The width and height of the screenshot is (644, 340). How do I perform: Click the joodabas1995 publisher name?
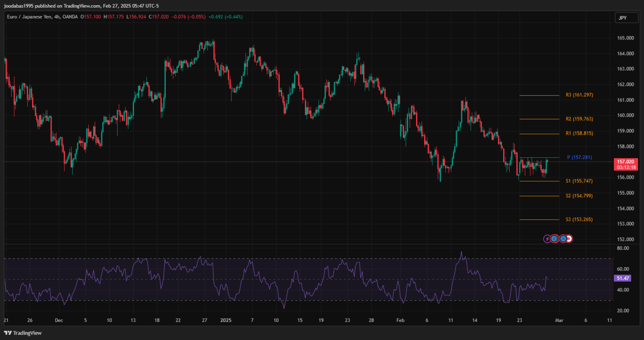pos(20,6)
